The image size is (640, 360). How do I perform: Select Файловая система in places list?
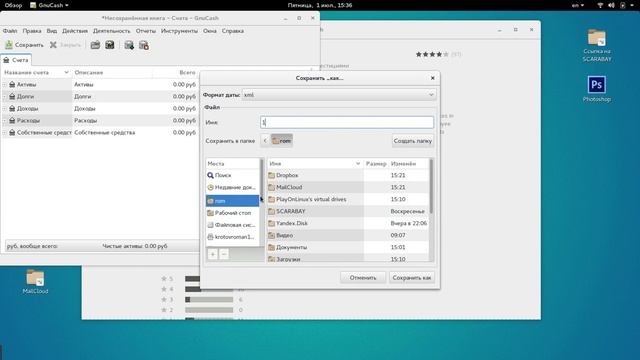point(232,225)
